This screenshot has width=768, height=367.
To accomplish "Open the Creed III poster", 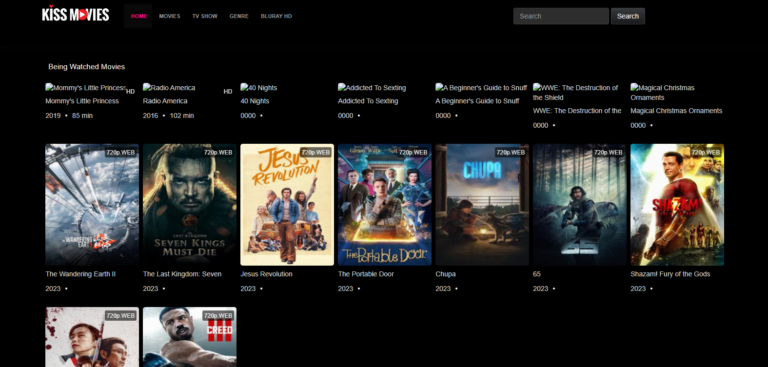I will (190, 337).
